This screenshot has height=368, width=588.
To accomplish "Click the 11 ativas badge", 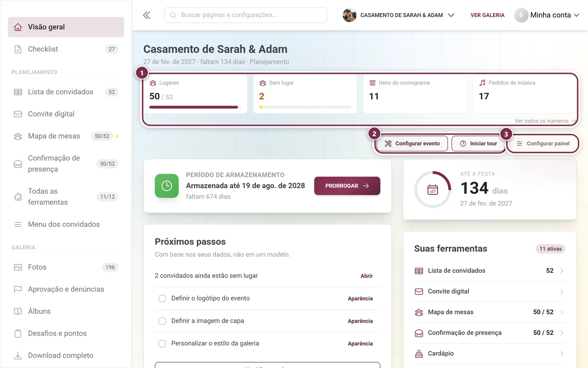I will pos(550,249).
